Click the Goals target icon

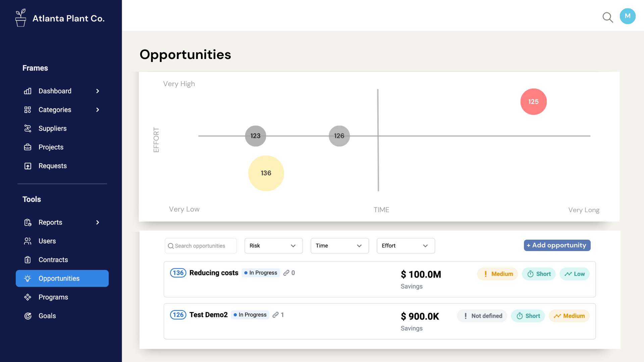click(28, 316)
